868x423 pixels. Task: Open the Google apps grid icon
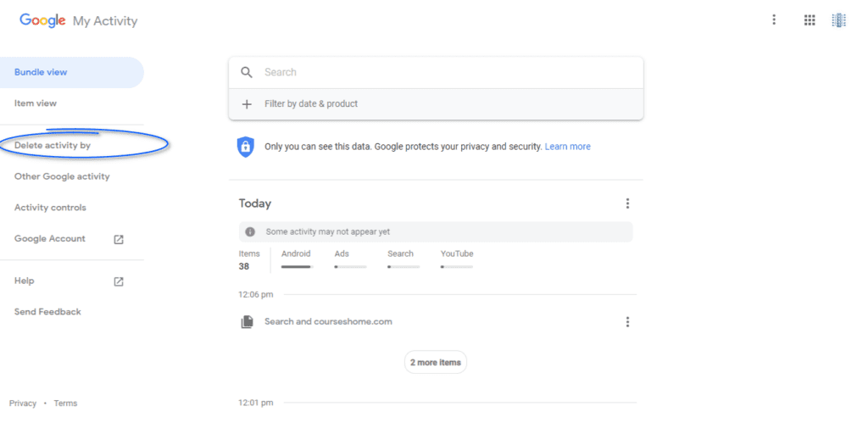pyautogui.click(x=810, y=20)
